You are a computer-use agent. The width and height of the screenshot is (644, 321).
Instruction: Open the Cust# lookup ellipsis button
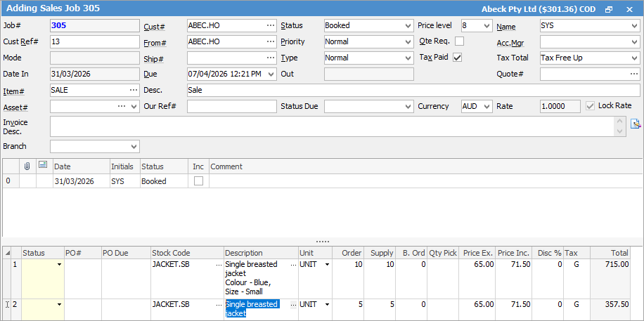coord(271,25)
